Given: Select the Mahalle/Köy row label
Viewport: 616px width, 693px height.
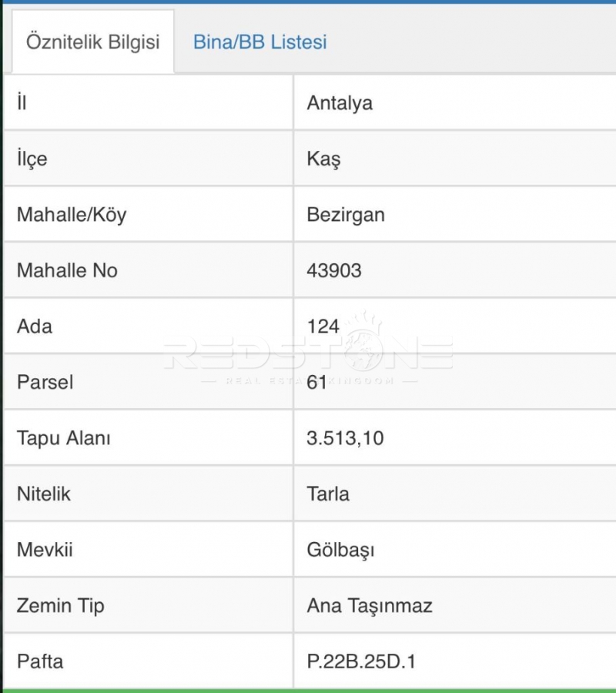Looking at the screenshot, I should pyautogui.click(x=72, y=214).
